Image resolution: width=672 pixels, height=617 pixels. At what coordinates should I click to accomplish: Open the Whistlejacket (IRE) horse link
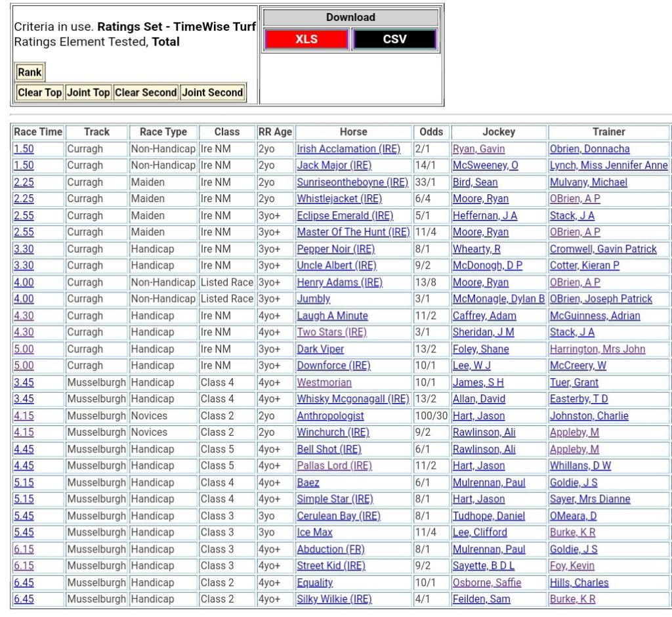[x=339, y=199]
